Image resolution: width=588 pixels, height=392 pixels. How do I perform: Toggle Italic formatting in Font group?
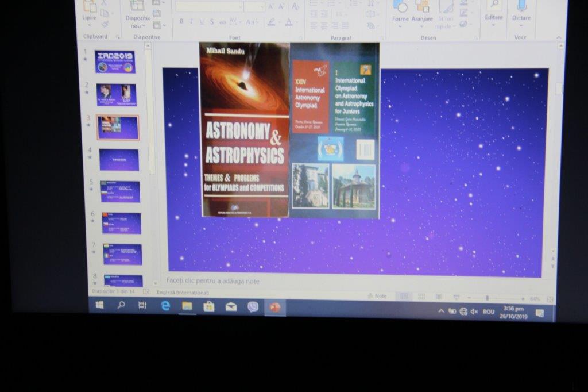pos(192,22)
